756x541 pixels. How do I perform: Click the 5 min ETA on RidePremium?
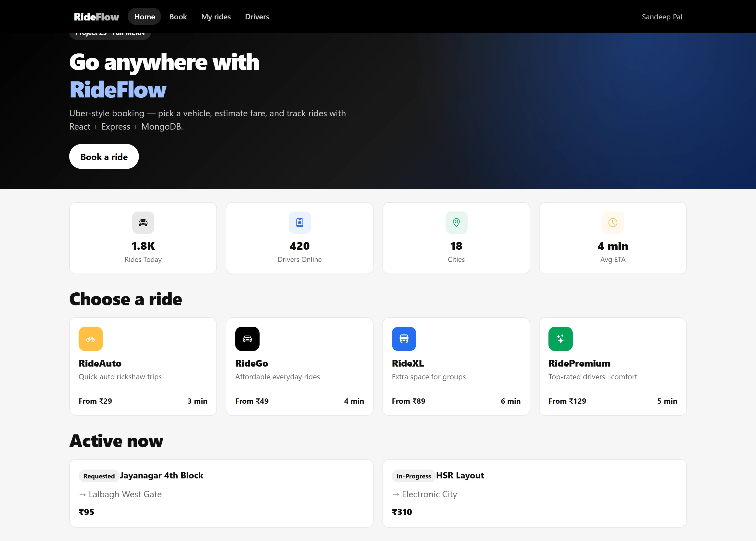click(667, 401)
